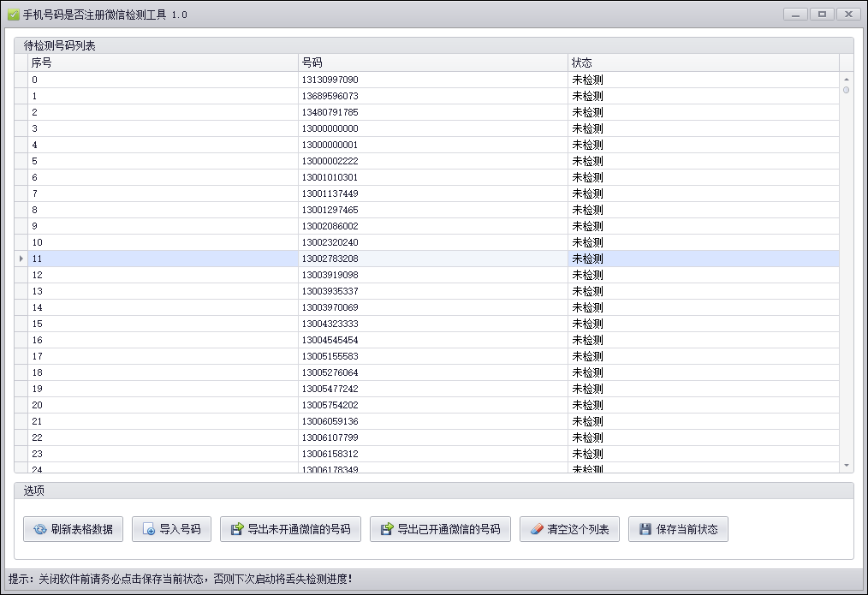Click the eraser icon on 清空这个列表
This screenshot has height=595, width=868.
(x=537, y=529)
